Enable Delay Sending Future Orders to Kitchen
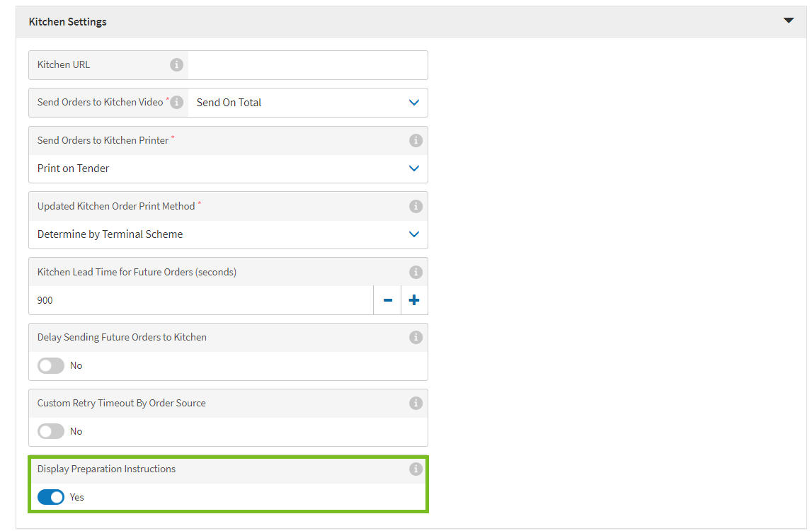The image size is (812, 531). (x=50, y=365)
